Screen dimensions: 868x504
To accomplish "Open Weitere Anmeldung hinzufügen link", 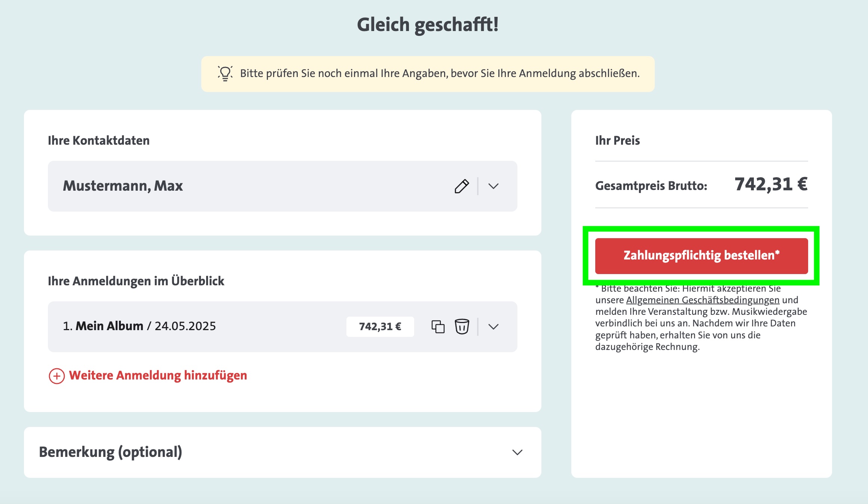I will [x=158, y=375].
